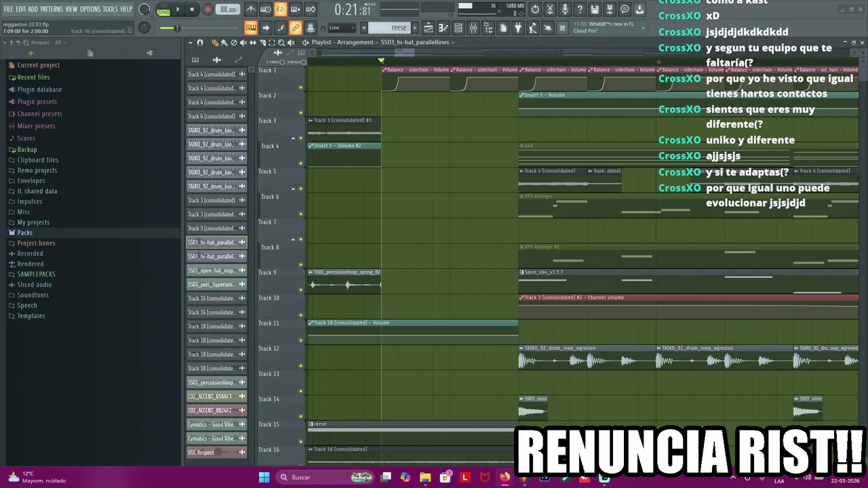This screenshot has height=488, width=868.
Task: Save project with floppy disk icon
Action: tap(594, 9)
